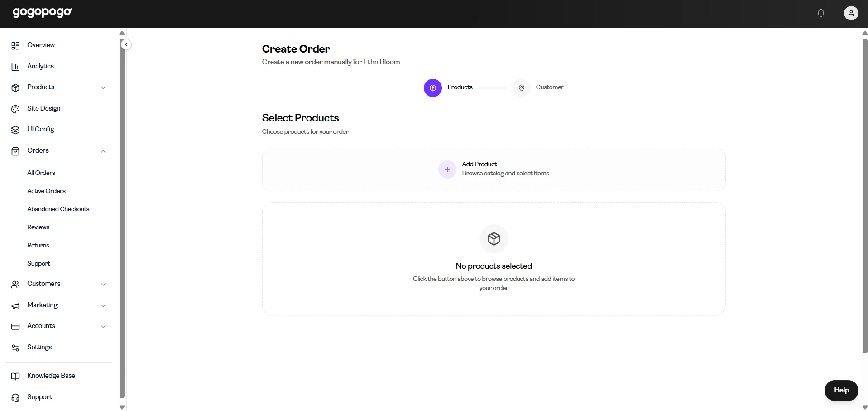Click the Overview grid icon
The width and height of the screenshot is (868, 411).
15,45
